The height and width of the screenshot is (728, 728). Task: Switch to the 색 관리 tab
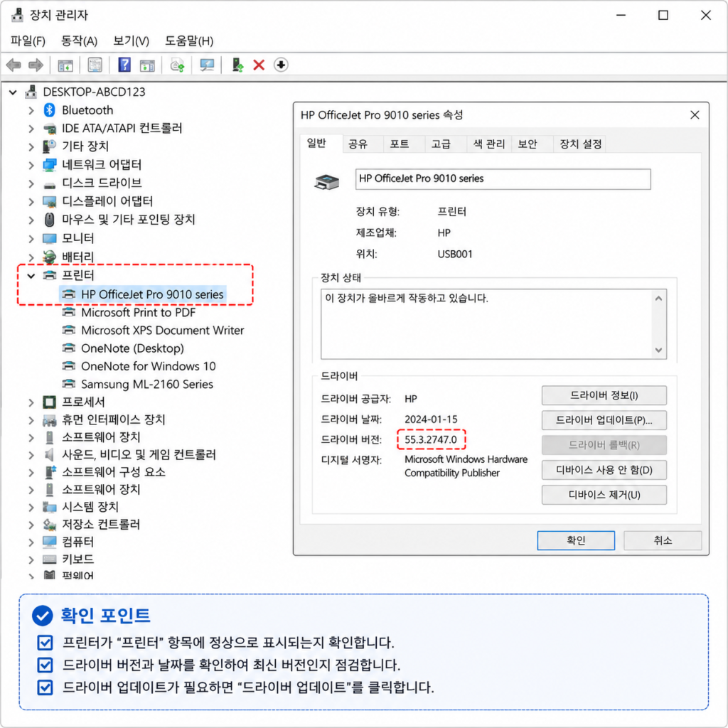pos(489,144)
